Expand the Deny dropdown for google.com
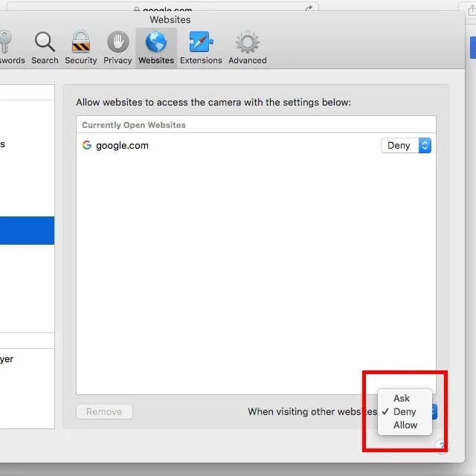This screenshot has width=476, height=476. click(406, 146)
